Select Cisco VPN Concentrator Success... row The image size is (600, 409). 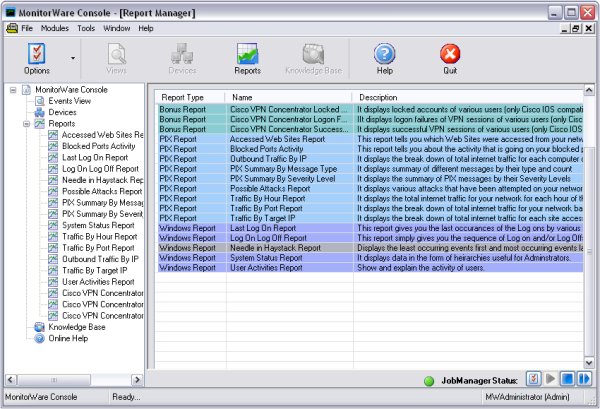pyautogui.click(x=370, y=129)
